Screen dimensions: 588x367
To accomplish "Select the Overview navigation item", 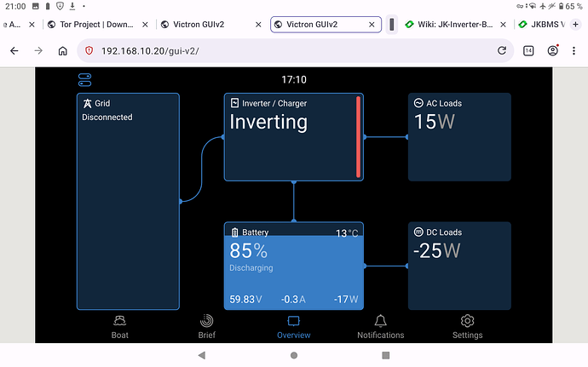I will [x=294, y=327].
